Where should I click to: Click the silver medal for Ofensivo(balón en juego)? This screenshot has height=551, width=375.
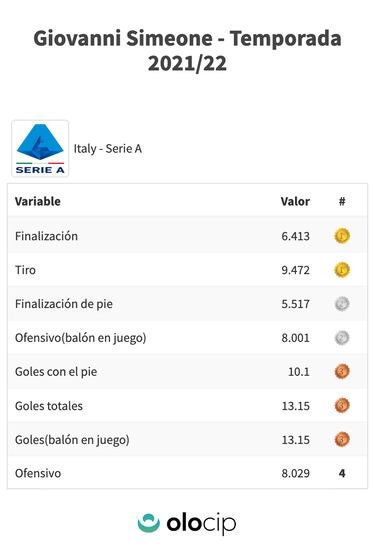[x=342, y=338]
